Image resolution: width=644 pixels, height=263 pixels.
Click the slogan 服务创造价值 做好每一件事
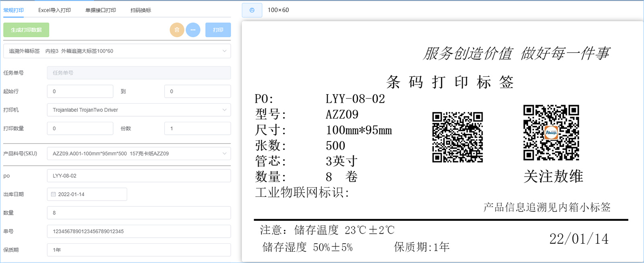tap(516, 53)
